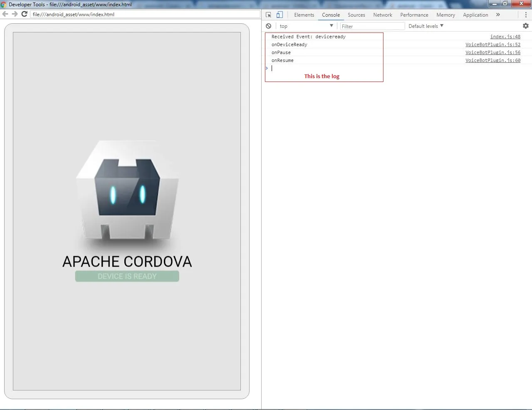Open console settings gear icon
This screenshot has height=410, width=532.
(x=526, y=26)
